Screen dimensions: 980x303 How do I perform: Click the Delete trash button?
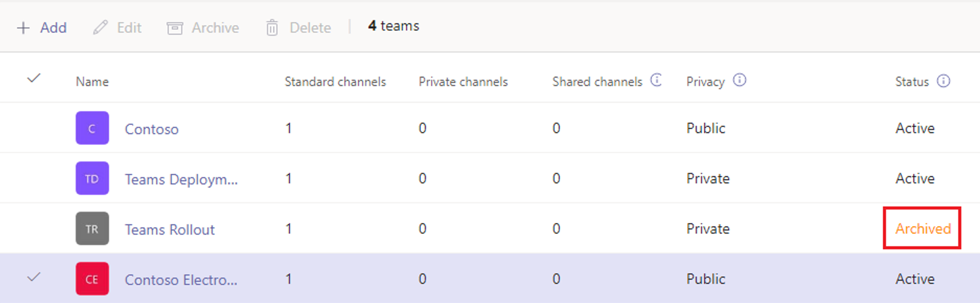click(298, 28)
